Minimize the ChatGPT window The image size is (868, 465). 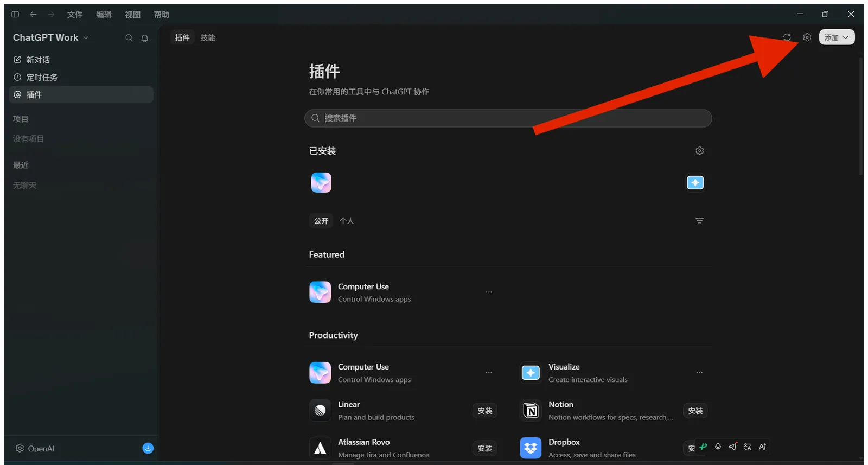(800, 14)
